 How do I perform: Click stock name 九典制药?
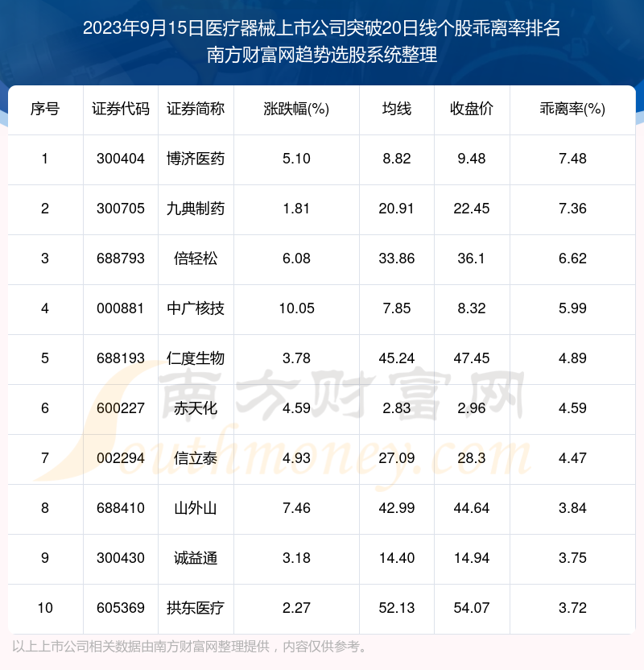196,209
